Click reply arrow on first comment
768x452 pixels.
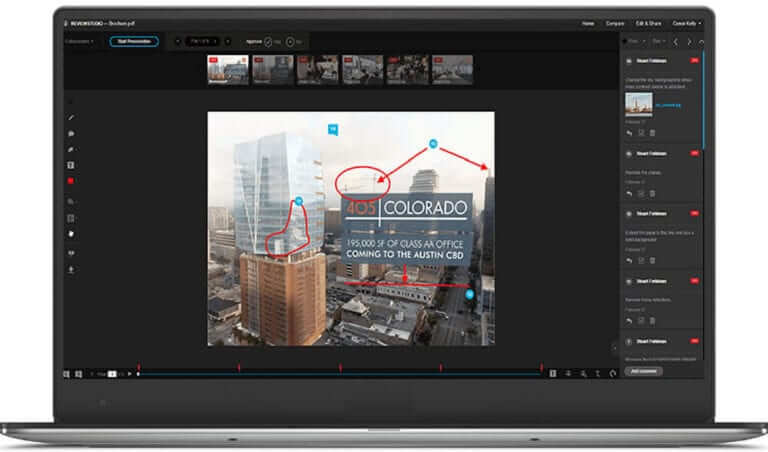click(629, 133)
